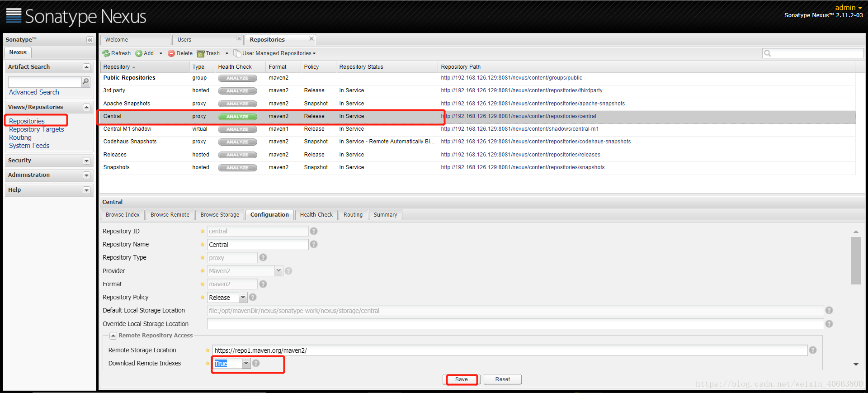Sort by the Repository column header

[144, 67]
